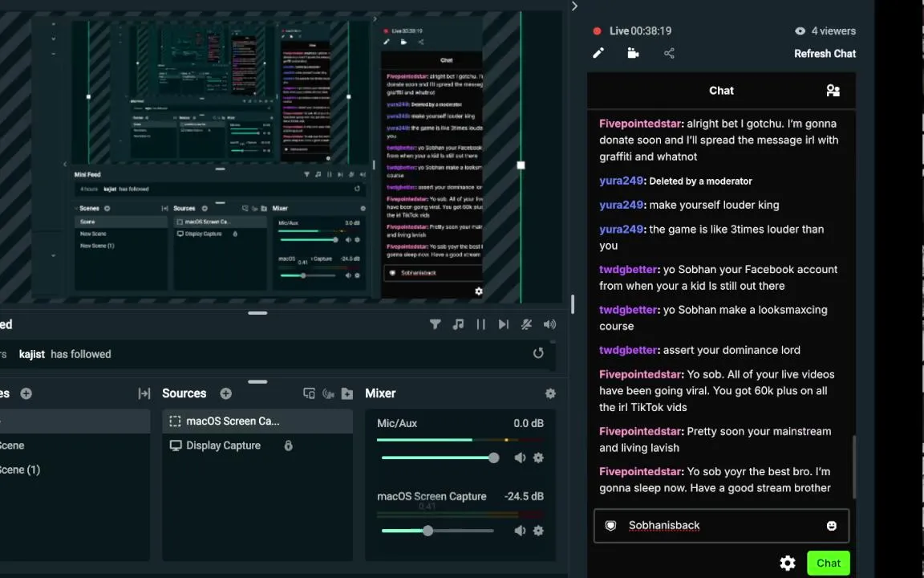Open chat settings gear icon
This screenshot has height=578, width=924.
coord(788,564)
